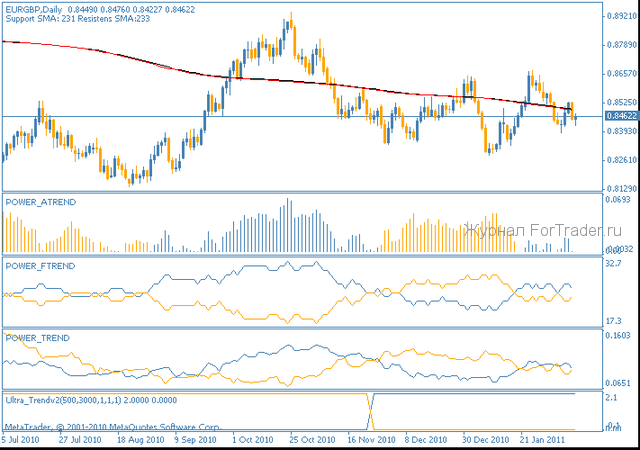The image size is (640, 450).
Task: Click the 8 Dec 2010 date label
Action: coord(426,440)
